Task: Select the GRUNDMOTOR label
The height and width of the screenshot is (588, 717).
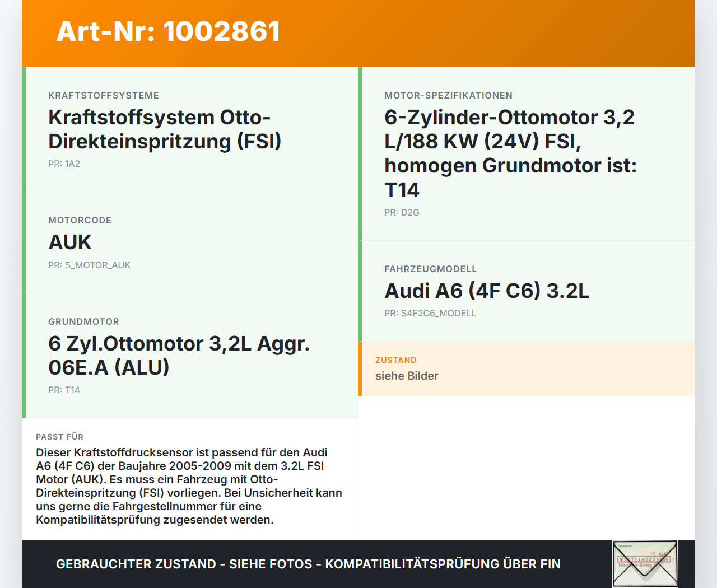Action: (83, 321)
